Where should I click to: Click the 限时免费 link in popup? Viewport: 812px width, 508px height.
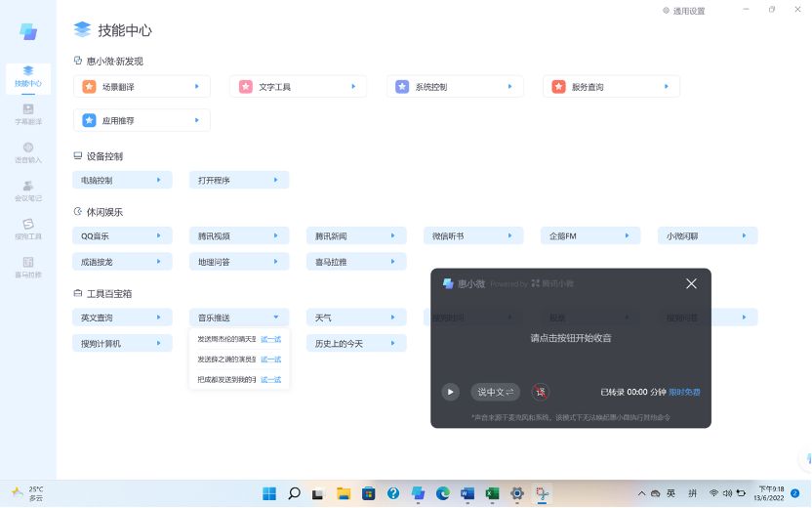tap(684, 392)
